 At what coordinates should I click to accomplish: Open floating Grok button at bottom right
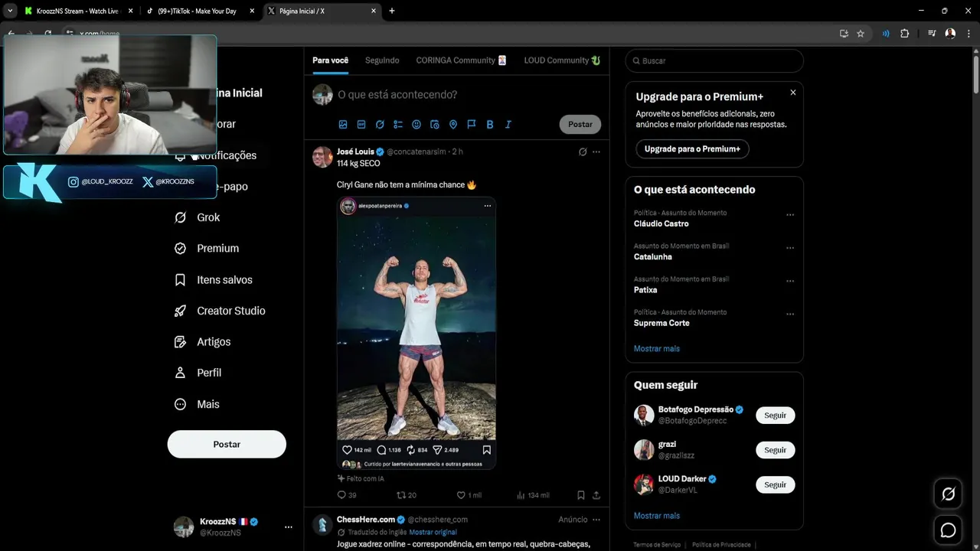(948, 494)
